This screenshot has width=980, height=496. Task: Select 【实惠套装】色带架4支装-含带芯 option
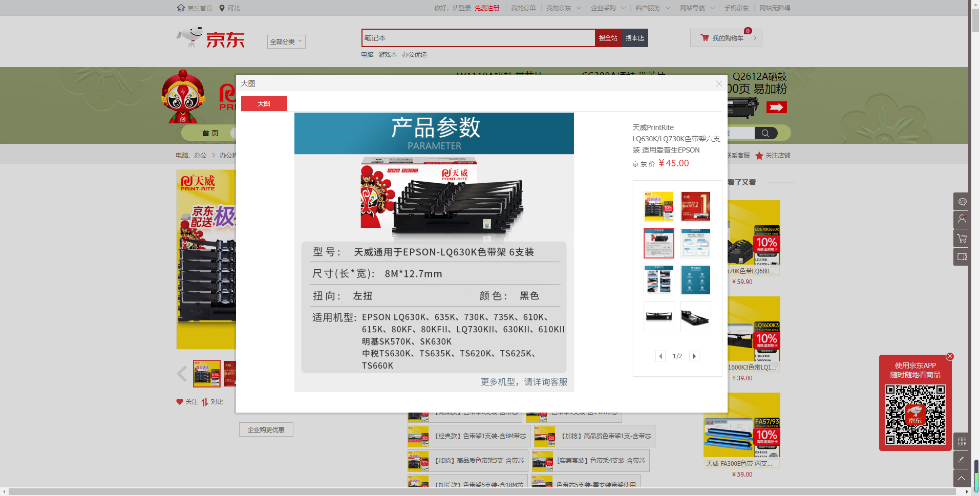coord(590,461)
